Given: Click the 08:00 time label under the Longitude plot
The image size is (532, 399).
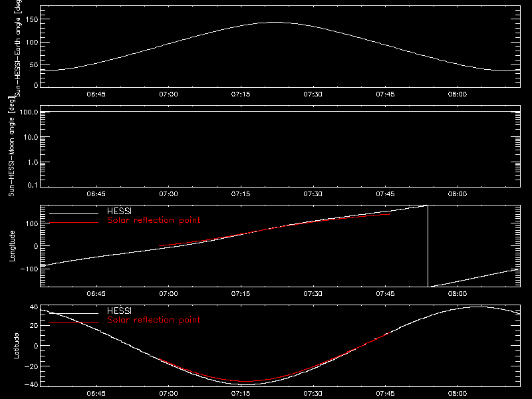Looking at the screenshot, I should pyautogui.click(x=458, y=294).
